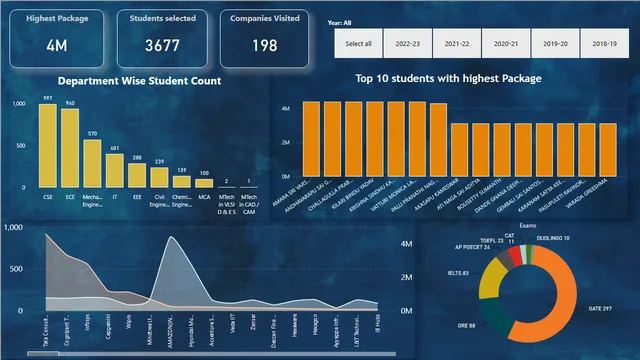Image resolution: width=640 pixels, height=360 pixels.
Task: Select the EEE bar labeled 288
Action: pyautogui.click(x=137, y=176)
